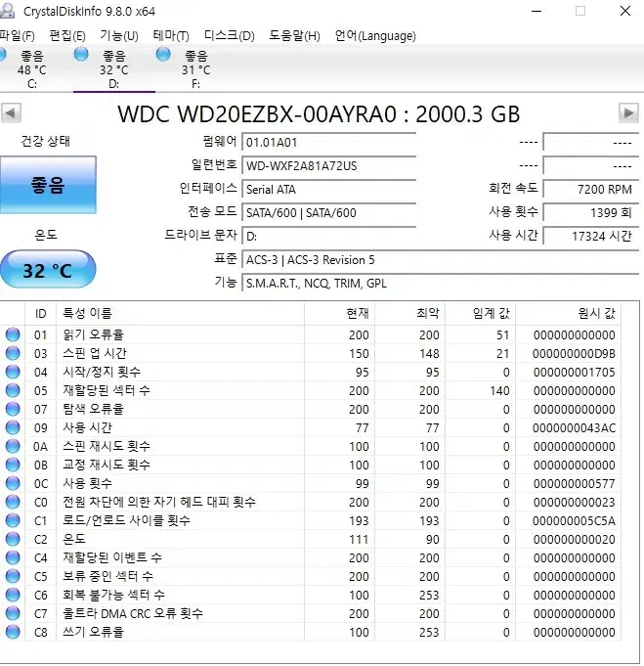The width and height of the screenshot is (644, 666).
Task: Click the status orb for 읽기 오류율 row
Action: click(x=13, y=334)
